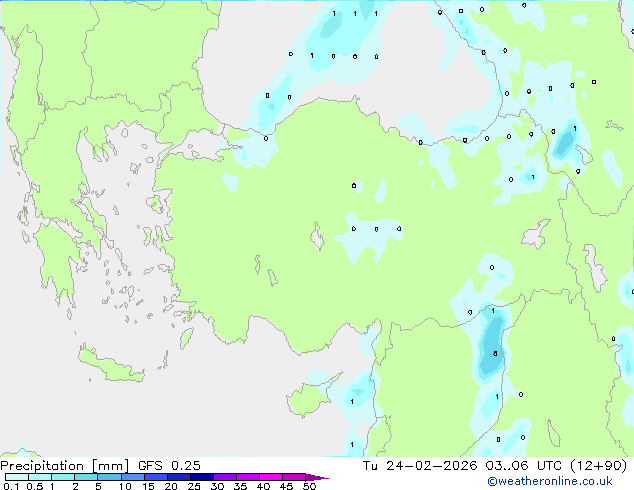Click the '45' legend scale label
Screen dimensions: 634x490
pos(286,486)
